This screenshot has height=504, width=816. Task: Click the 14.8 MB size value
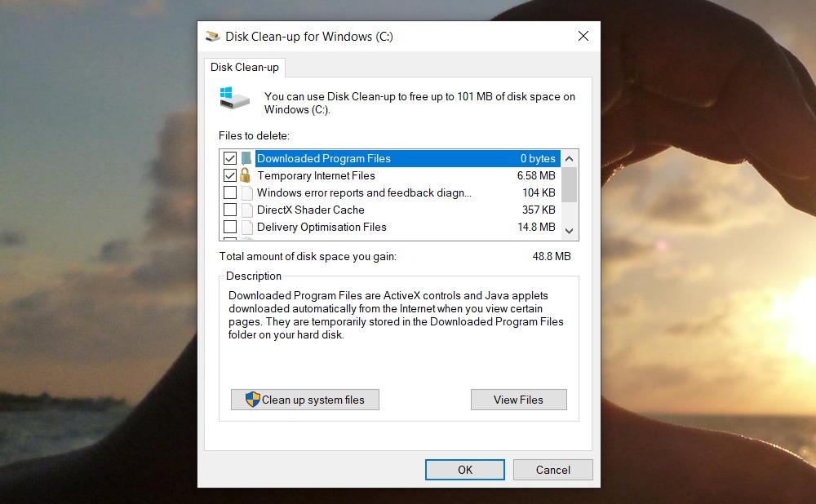pyautogui.click(x=536, y=227)
